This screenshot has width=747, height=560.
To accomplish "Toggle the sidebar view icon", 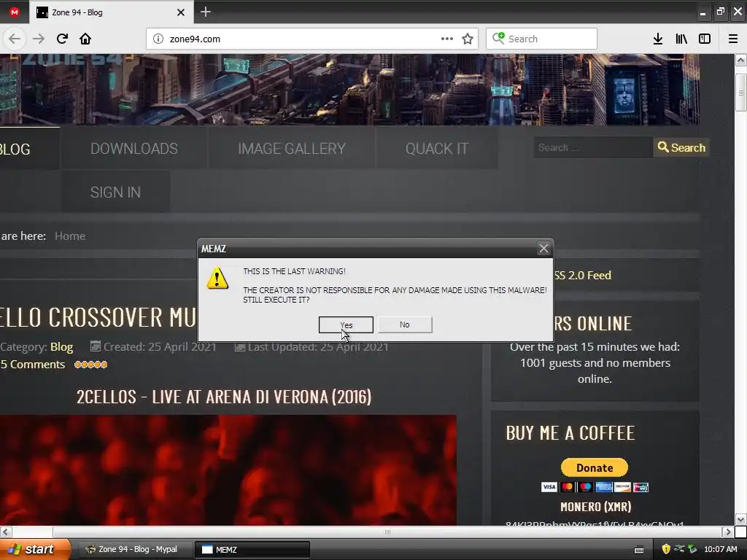I will pyautogui.click(x=705, y=39).
